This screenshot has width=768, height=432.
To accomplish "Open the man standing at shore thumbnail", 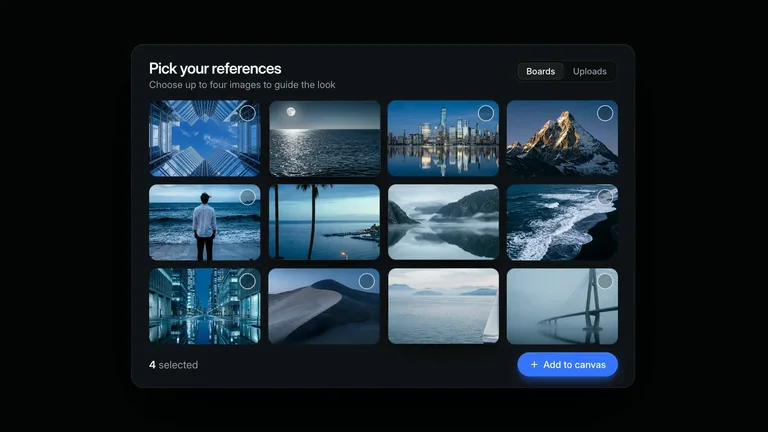I will [205, 222].
